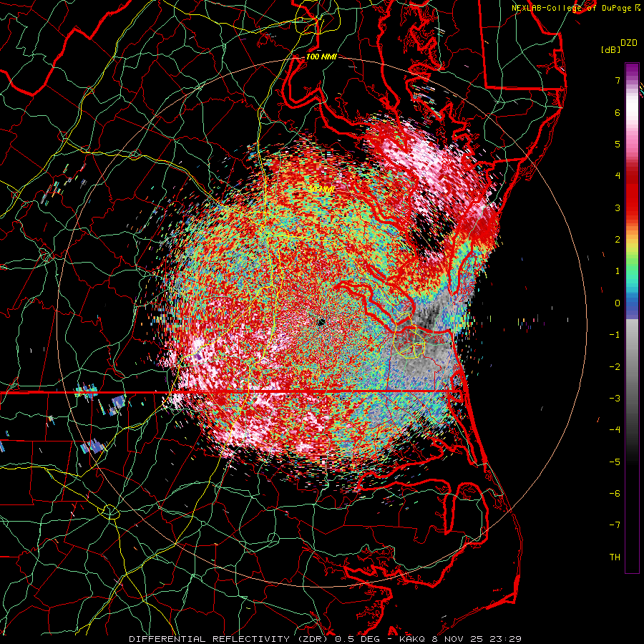The image size is (644, 644).
Task: Click the [dB] units label
Action: (611, 50)
